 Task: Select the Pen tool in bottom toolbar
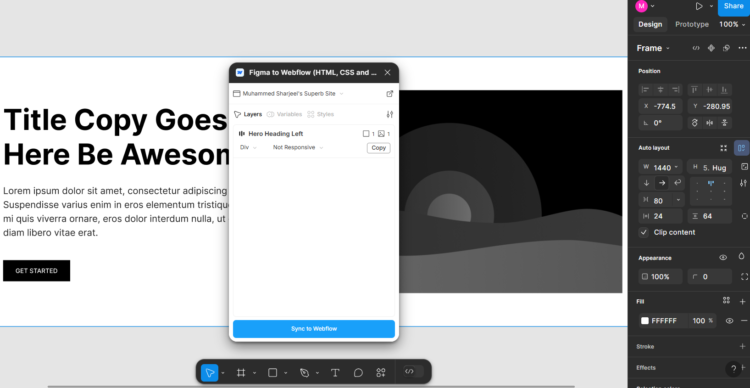click(304, 372)
